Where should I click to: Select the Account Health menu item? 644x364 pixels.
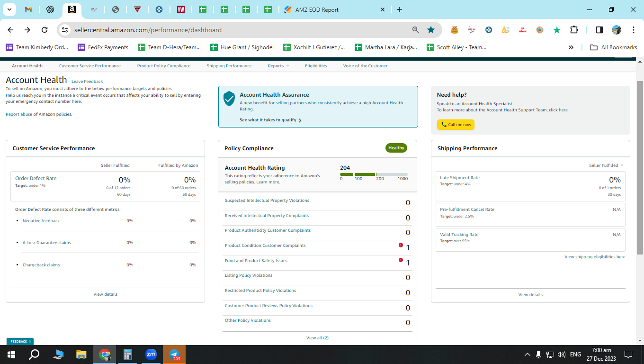(27, 66)
